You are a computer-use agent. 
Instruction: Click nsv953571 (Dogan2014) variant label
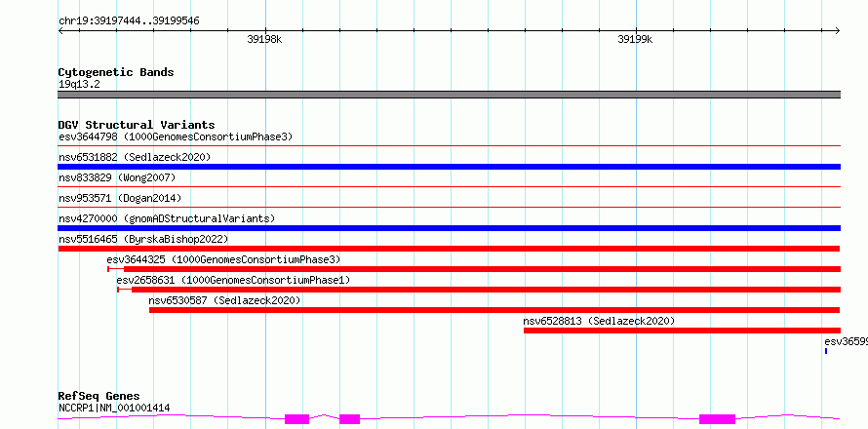pos(120,198)
